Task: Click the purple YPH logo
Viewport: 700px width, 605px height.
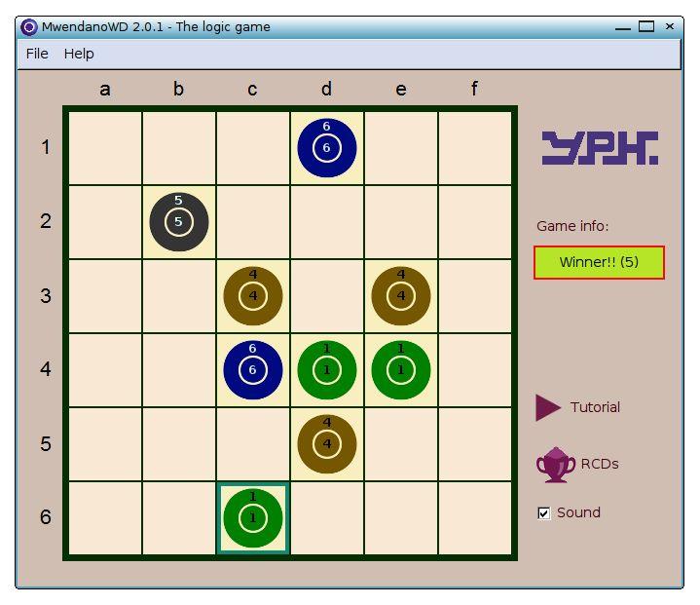Action: point(599,148)
